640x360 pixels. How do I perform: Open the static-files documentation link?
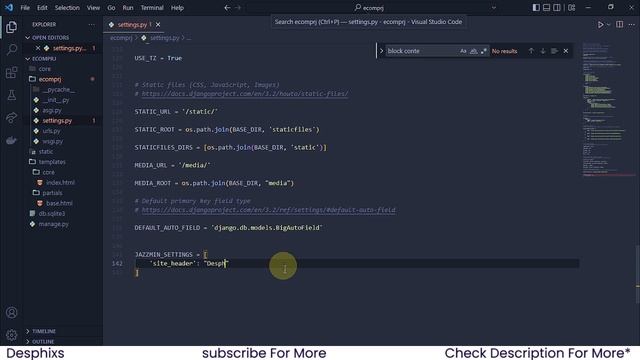coord(245,94)
